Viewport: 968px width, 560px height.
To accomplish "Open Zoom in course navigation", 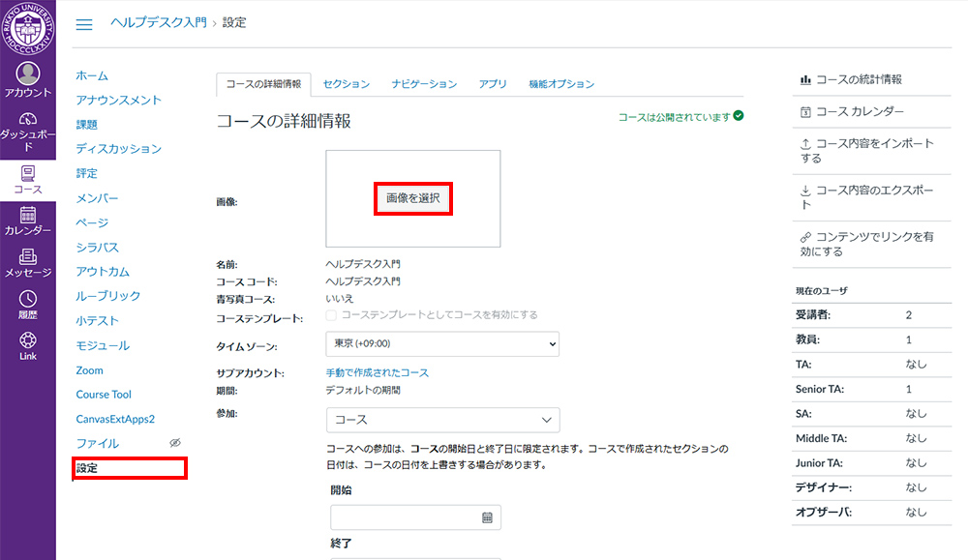I will tap(89, 370).
